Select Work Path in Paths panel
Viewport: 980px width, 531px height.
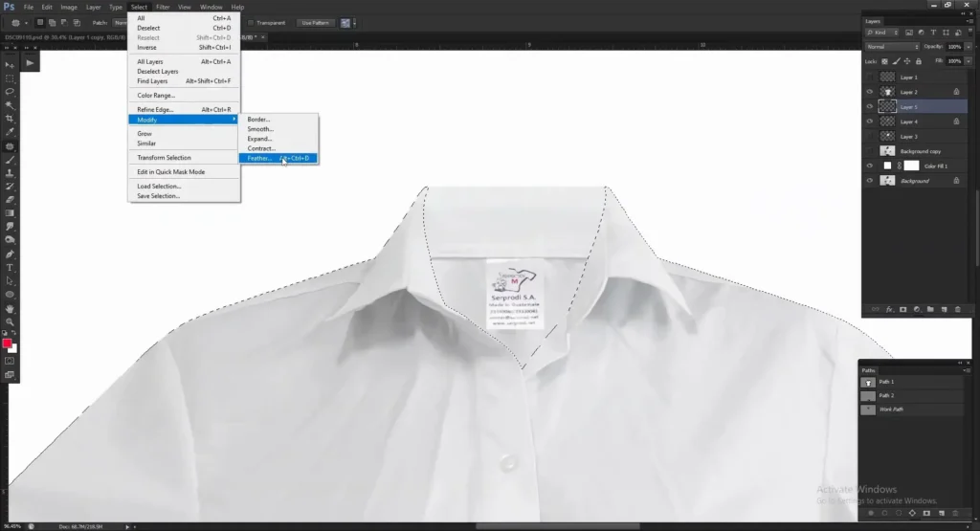pyautogui.click(x=914, y=409)
